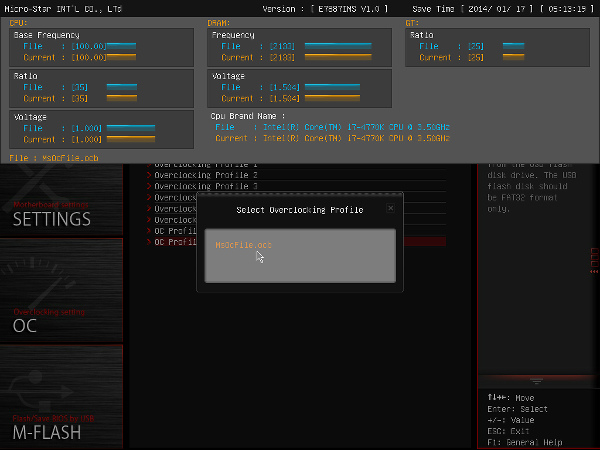Click the CPU Base Frequency File value
The width and height of the screenshot is (600, 450).
89,46
